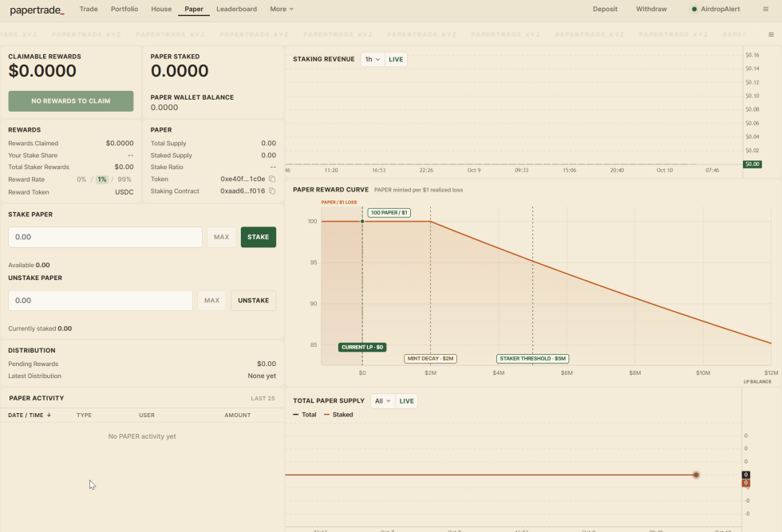Screen dimensions: 782x532
Task: Click the Deposit link
Action: [605, 9]
